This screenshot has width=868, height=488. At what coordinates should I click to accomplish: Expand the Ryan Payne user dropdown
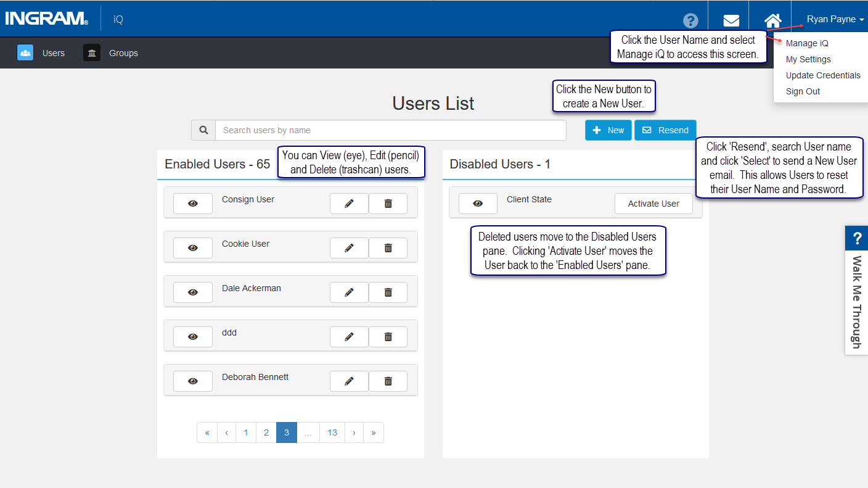point(835,19)
